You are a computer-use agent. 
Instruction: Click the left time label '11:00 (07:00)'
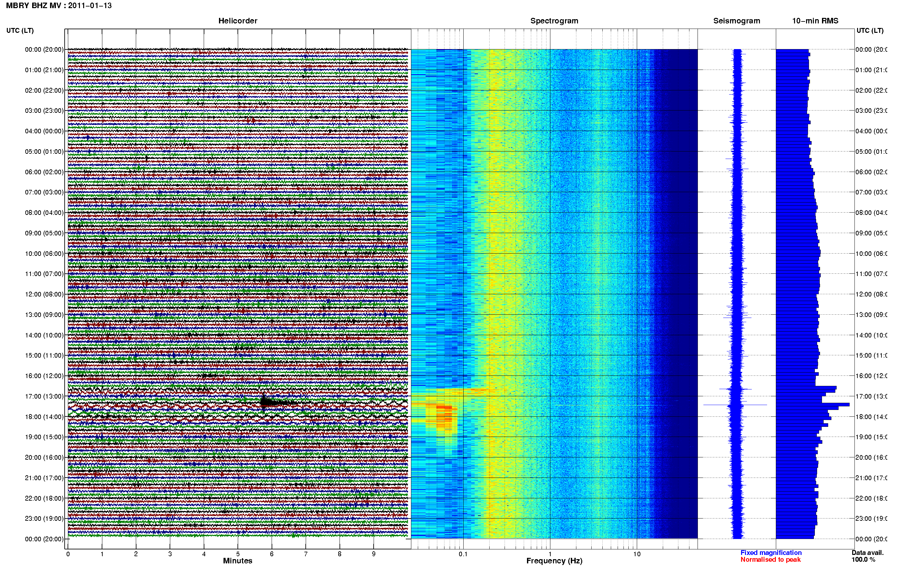point(44,274)
